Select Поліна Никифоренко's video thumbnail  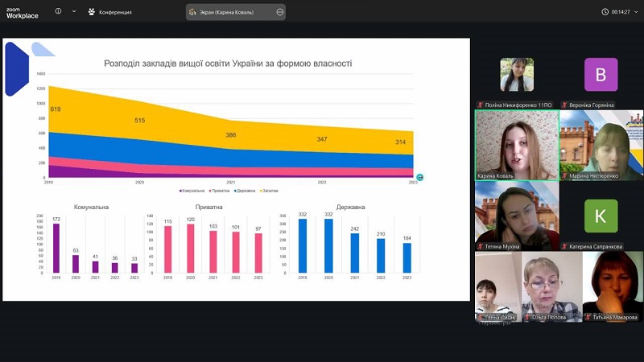[517, 75]
